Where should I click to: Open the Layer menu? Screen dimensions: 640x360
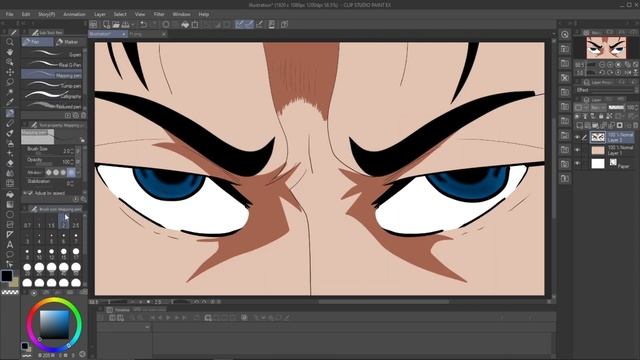[x=100, y=14]
